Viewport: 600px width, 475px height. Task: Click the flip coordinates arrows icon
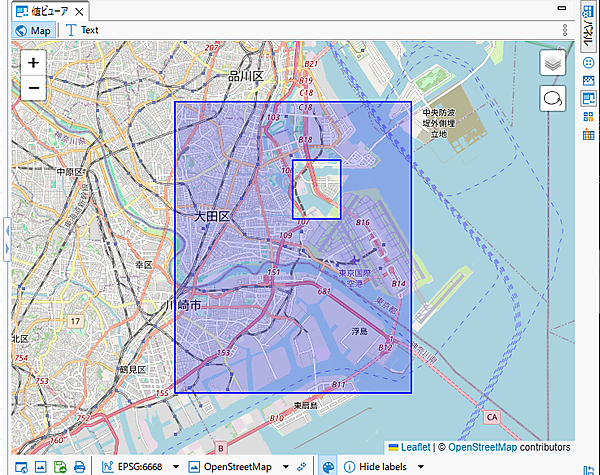(302, 467)
